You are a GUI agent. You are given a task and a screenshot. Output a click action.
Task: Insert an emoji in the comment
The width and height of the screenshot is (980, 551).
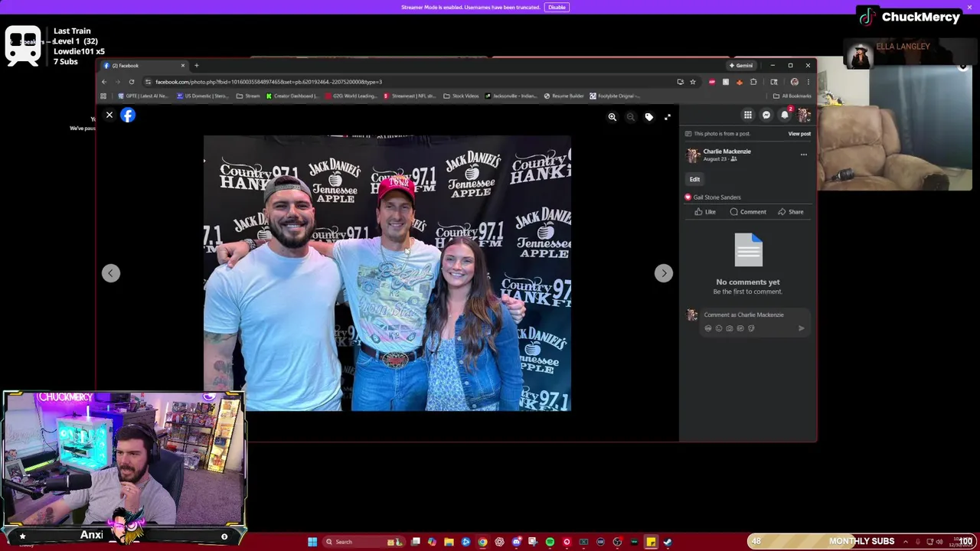[719, 328]
